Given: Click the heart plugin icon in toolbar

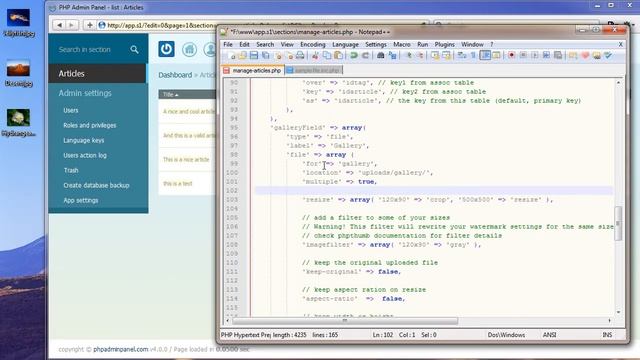Looking at the screenshot, I should point(585,56).
